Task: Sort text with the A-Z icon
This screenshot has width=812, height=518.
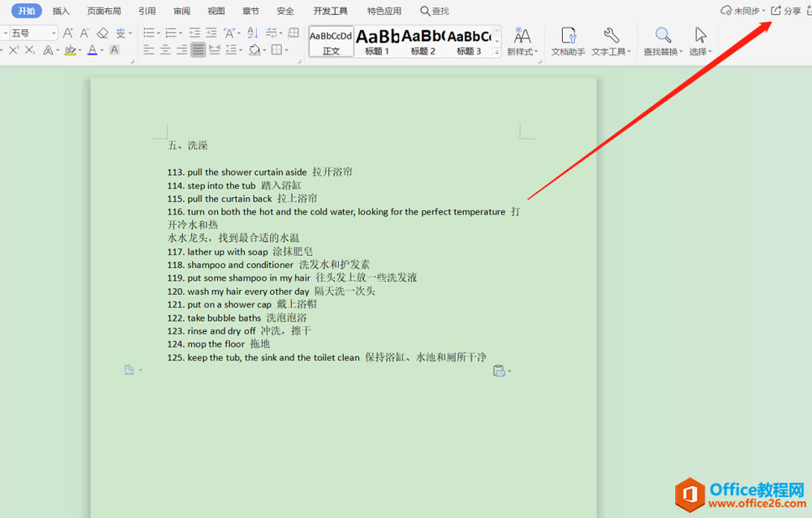Action: pos(252,34)
